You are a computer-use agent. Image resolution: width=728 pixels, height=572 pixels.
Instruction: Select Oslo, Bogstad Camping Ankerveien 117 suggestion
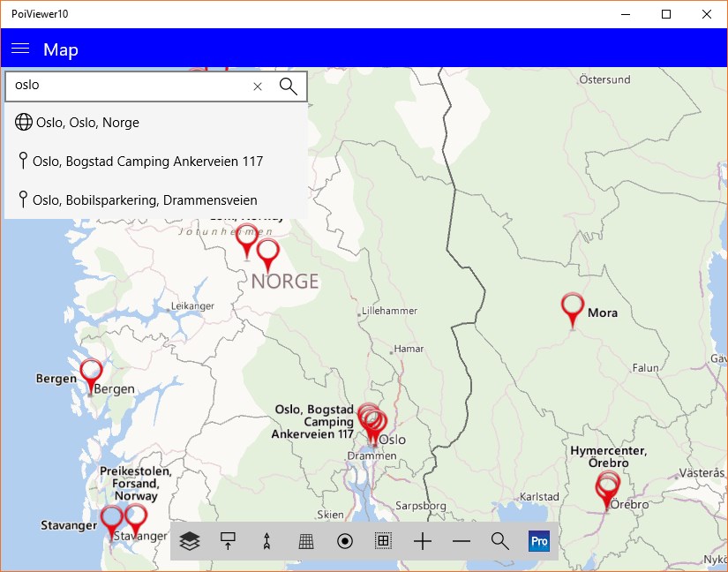156,162
